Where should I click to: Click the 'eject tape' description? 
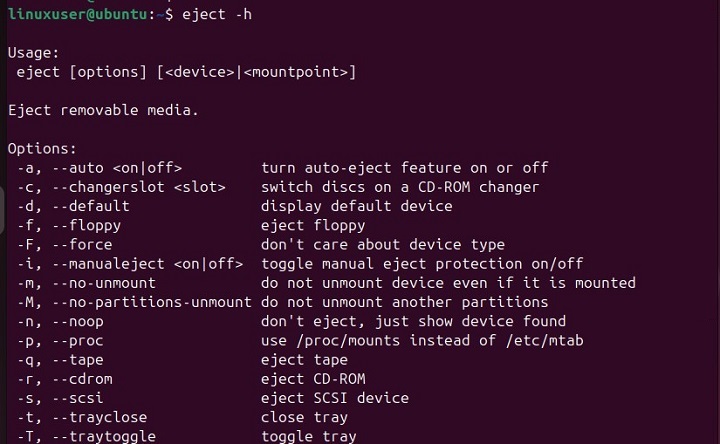click(304, 360)
